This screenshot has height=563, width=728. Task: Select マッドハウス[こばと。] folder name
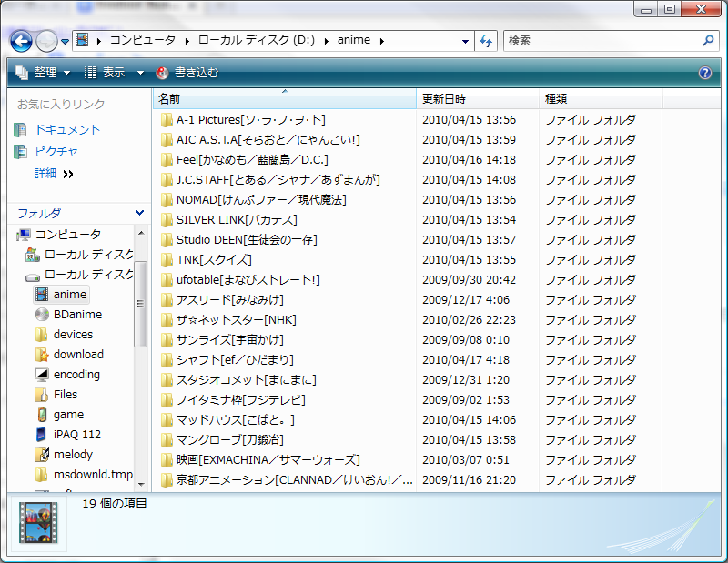[x=236, y=419]
